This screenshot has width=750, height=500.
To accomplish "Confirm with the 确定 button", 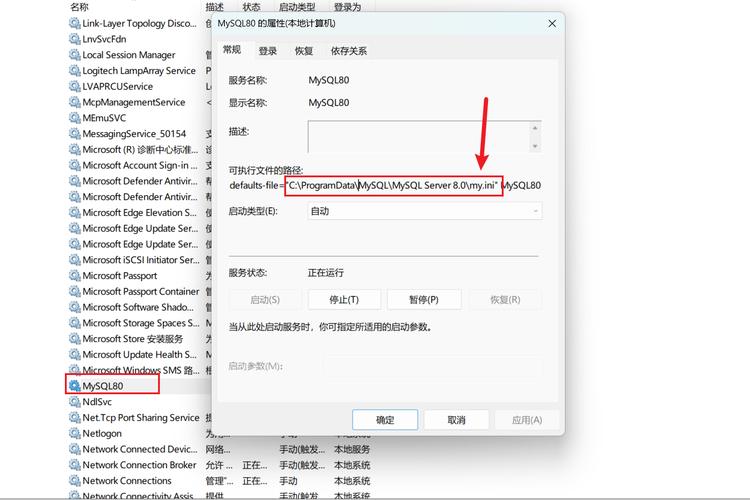I will click(385, 420).
